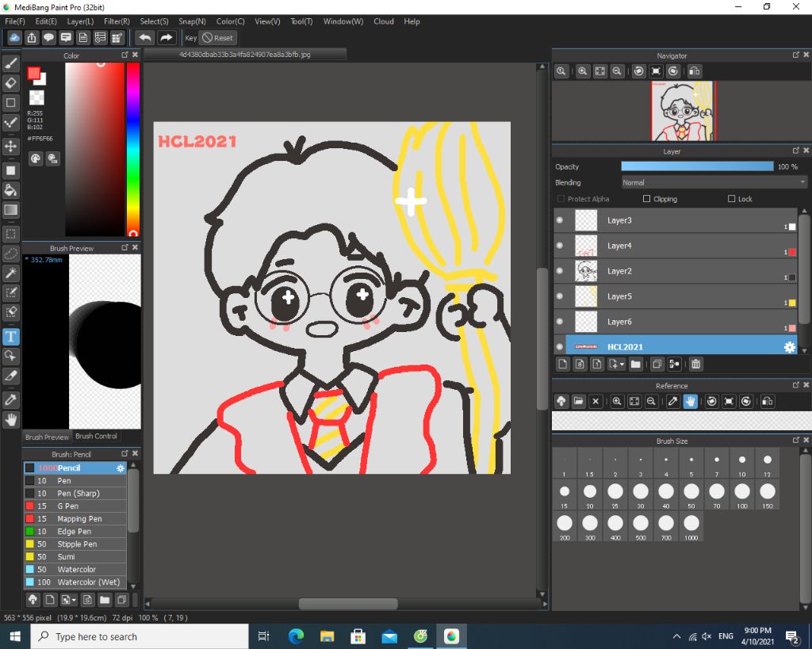812x649 pixels.
Task: Toggle the Protect Alpha checkbox
Action: pos(561,199)
